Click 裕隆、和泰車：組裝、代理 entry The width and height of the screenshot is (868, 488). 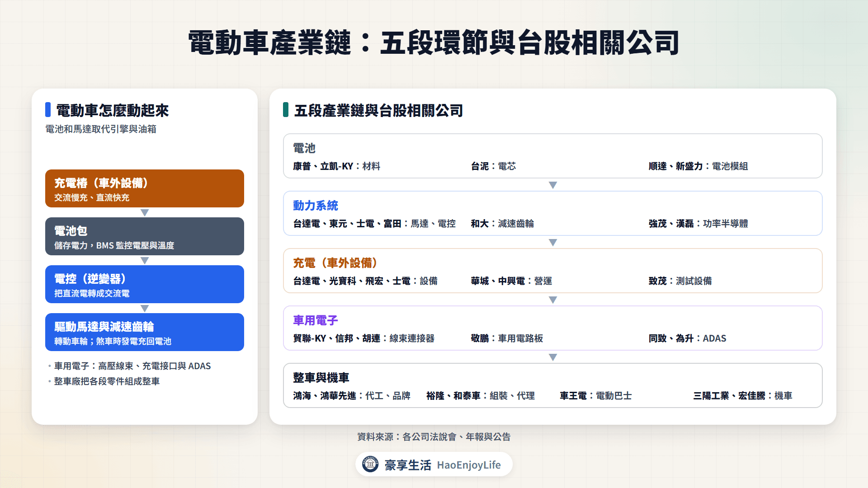tap(481, 396)
